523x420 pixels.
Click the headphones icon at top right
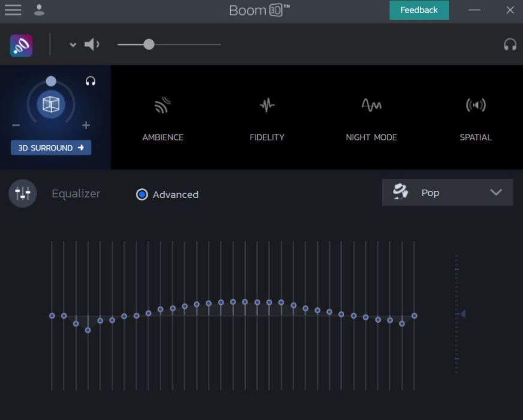click(510, 44)
